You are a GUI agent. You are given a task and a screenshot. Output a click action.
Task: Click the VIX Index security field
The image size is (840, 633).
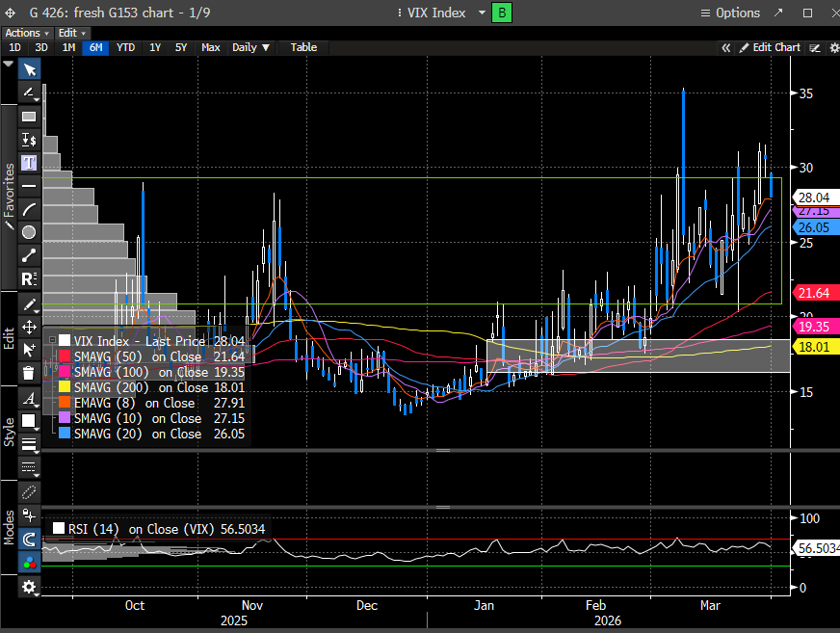(436, 13)
